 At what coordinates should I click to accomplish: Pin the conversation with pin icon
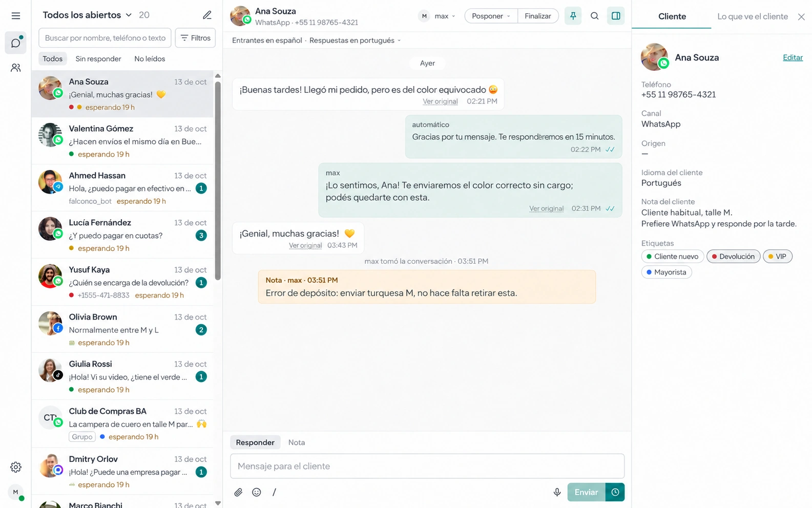[x=573, y=16]
